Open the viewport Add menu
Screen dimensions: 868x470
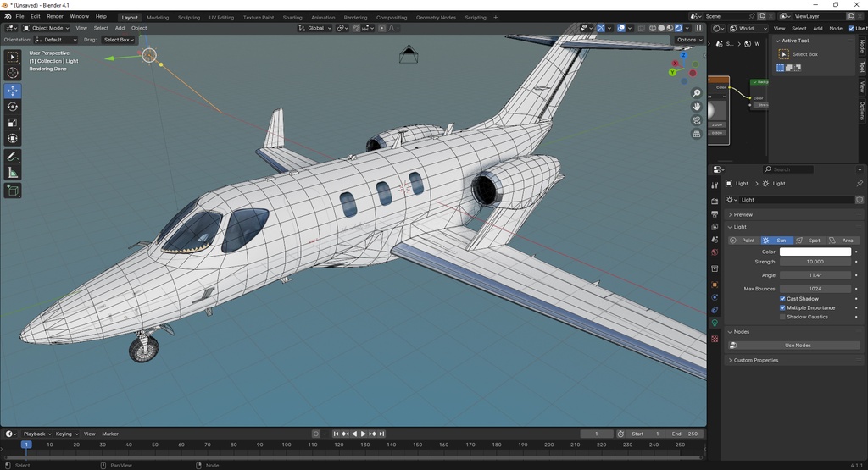point(120,28)
